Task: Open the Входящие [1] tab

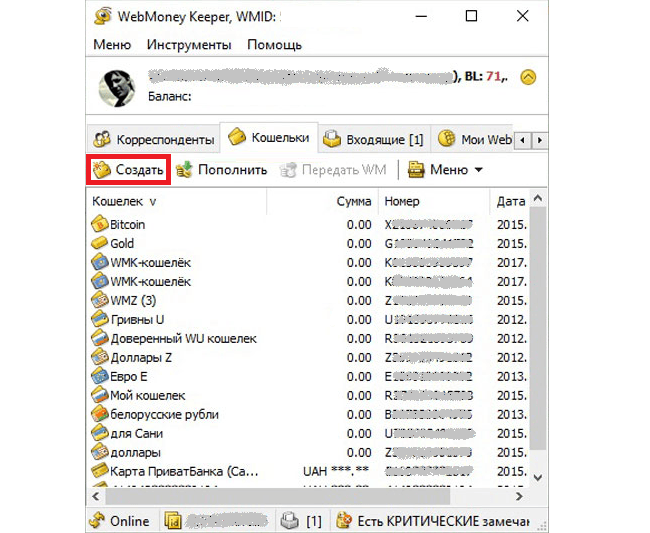Action: pos(374,139)
